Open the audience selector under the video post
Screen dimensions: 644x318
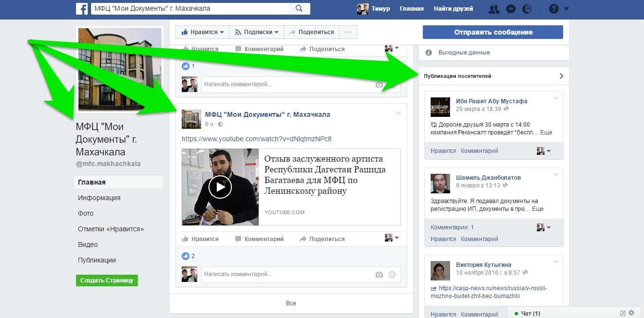(392, 238)
